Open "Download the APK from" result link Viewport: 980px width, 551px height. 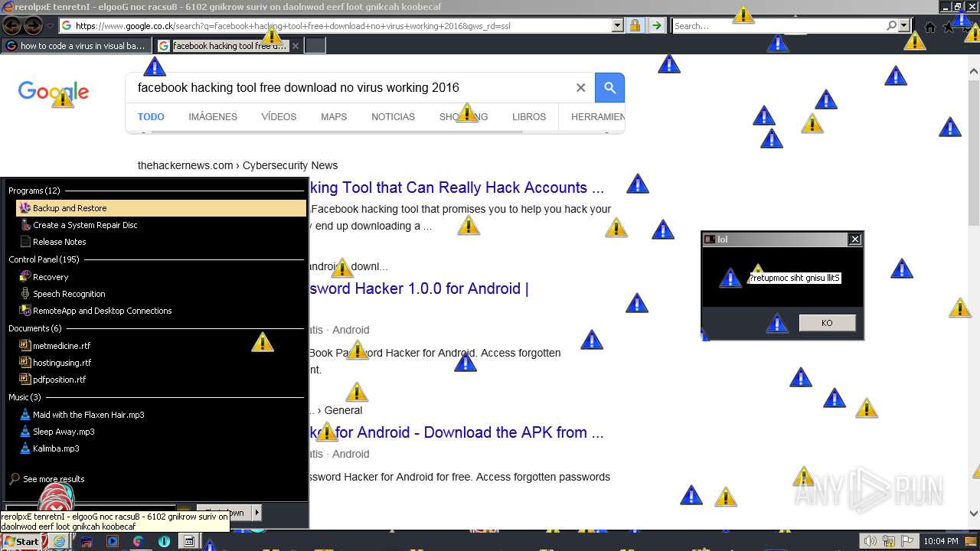pyautogui.click(x=458, y=432)
